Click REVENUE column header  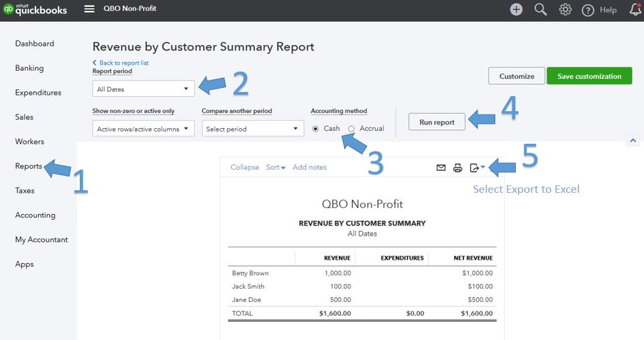click(337, 258)
